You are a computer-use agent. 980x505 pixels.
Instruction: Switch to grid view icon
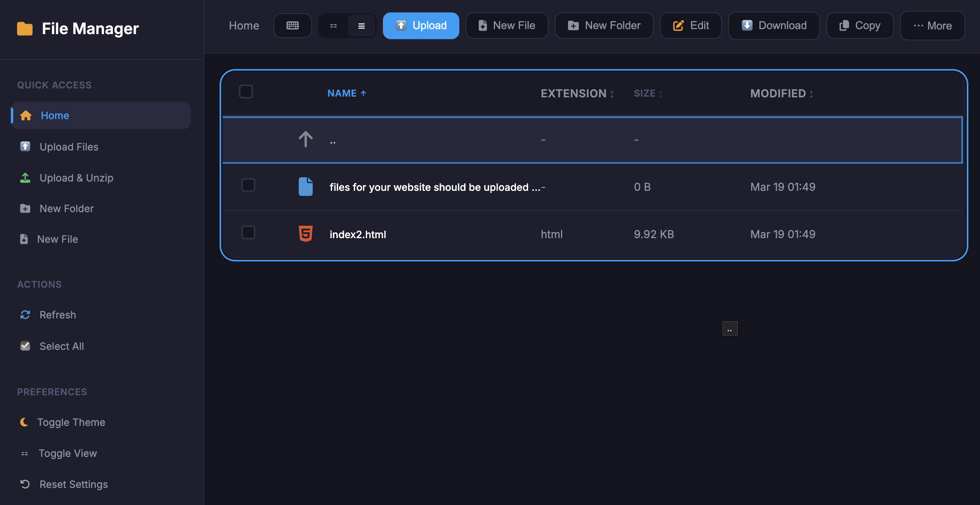(333, 26)
